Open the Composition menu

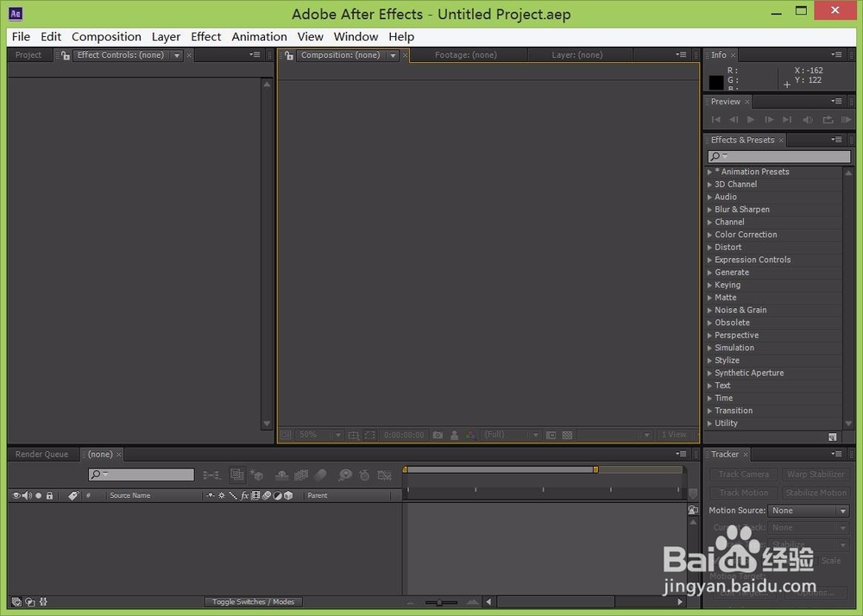point(106,37)
